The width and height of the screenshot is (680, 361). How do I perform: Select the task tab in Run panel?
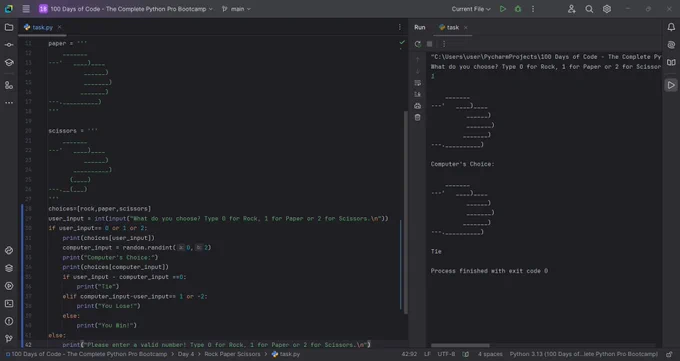(x=449, y=27)
